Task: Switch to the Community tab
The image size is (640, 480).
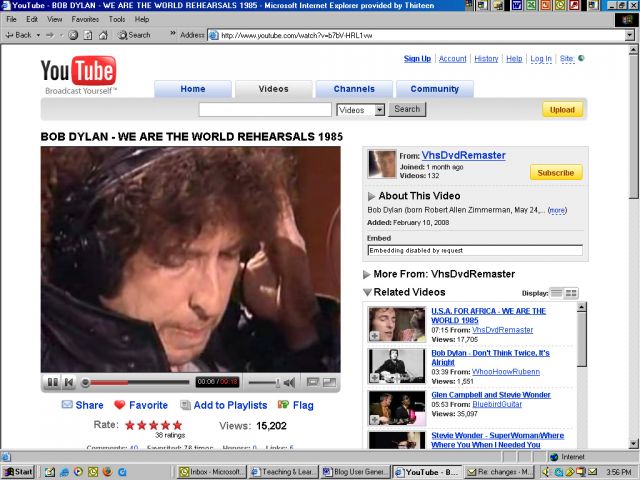Action: click(435, 89)
